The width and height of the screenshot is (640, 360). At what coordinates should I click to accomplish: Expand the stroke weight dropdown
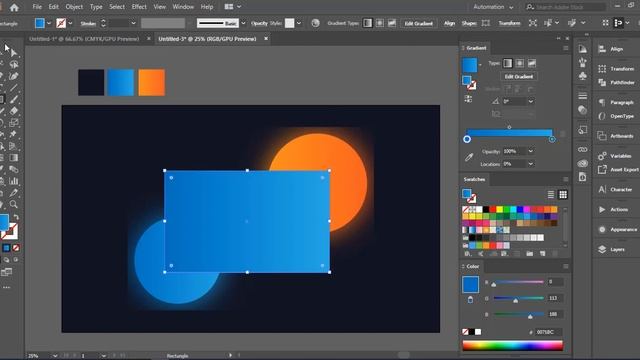coord(133,23)
